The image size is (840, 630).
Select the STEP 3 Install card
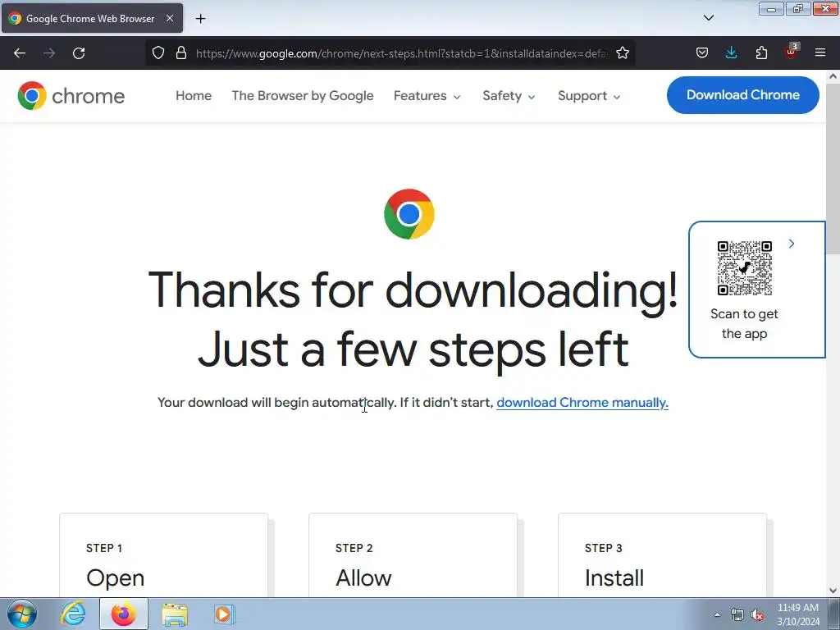coord(662,555)
